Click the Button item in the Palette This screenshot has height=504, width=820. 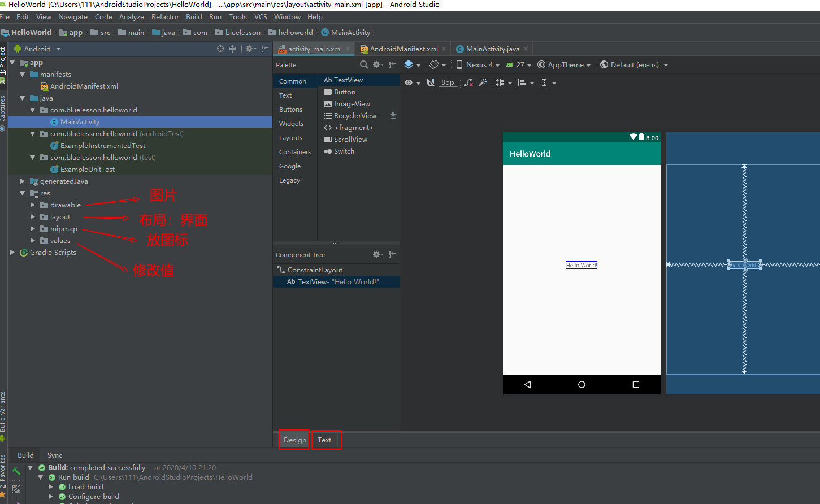click(x=344, y=92)
